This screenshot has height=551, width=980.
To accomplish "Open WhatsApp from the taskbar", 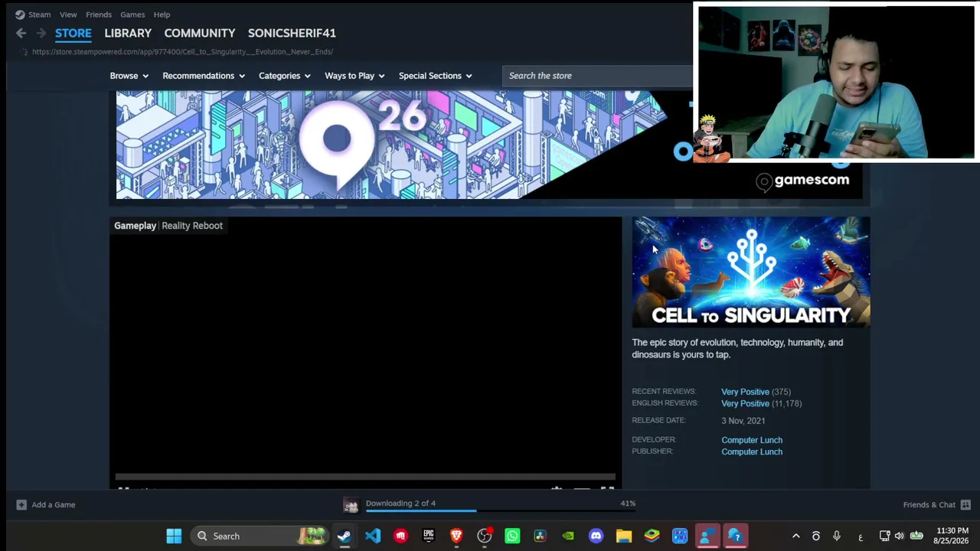I will 512,536.
